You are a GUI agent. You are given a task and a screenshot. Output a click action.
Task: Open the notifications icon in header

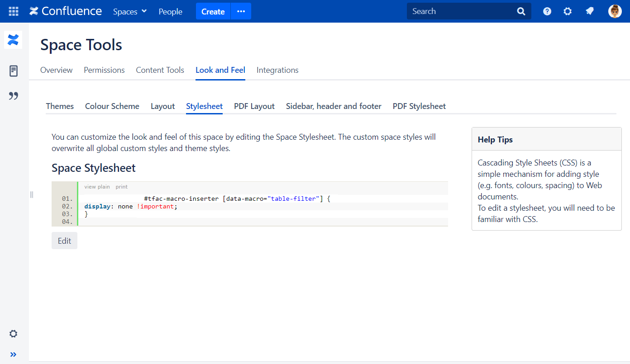coord(589,11)
